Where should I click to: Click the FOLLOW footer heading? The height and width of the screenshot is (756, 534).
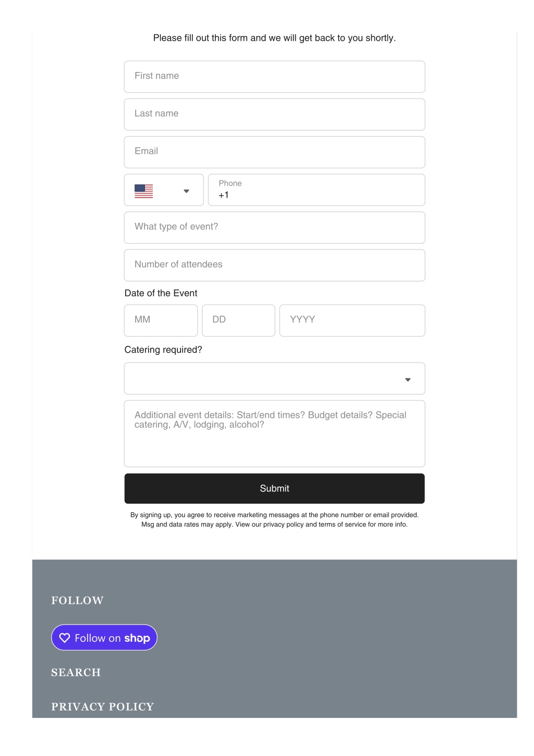click(x=77, y=601)
